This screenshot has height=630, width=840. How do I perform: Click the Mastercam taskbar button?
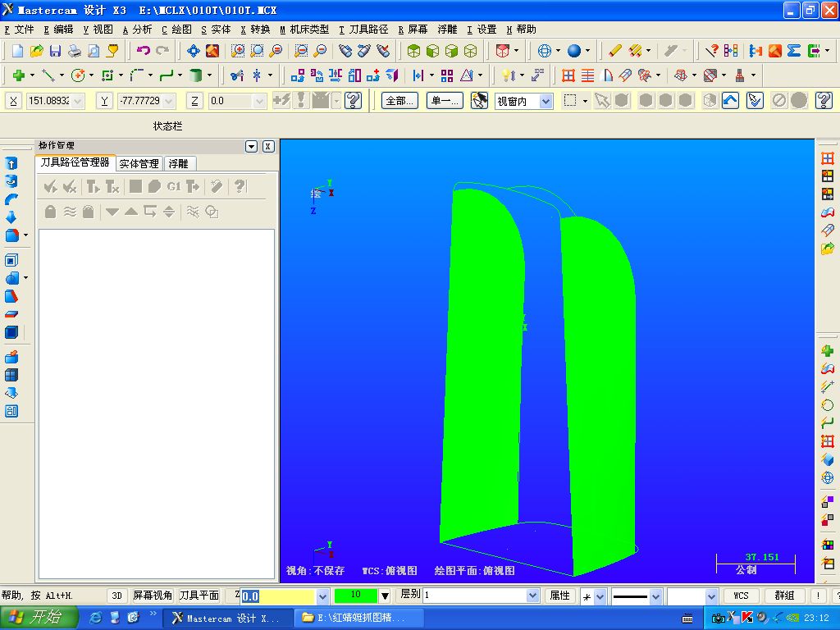pyautogui.click(x=228, y=619)
